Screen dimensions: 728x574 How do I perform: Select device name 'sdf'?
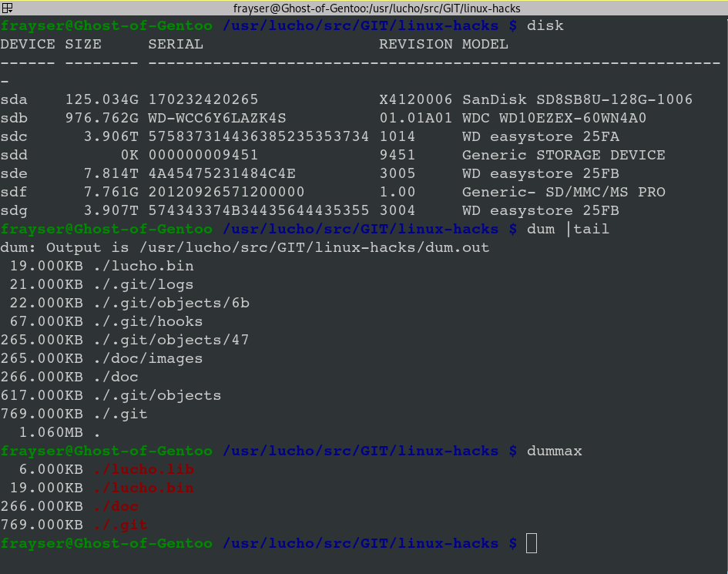click(14, 192)
